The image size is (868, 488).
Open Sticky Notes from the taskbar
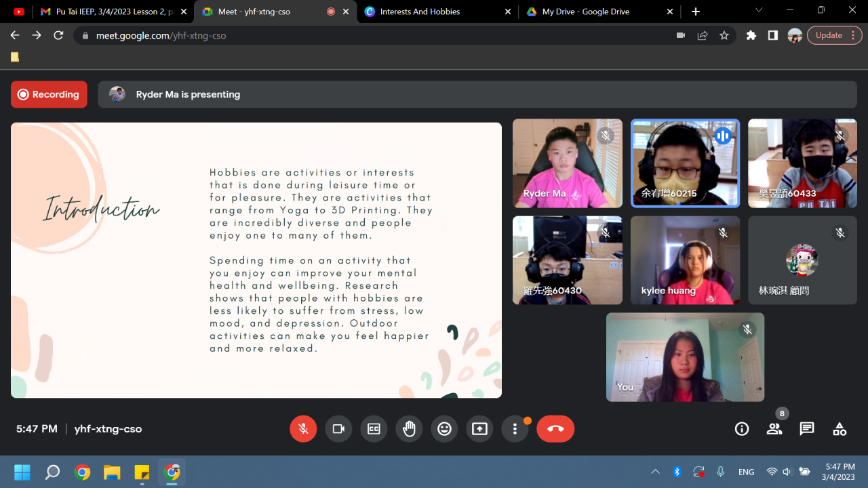click(x=142, y=472)
